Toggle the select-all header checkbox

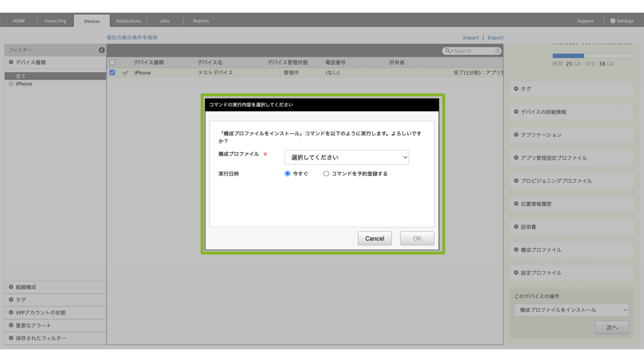coord(113,62)
